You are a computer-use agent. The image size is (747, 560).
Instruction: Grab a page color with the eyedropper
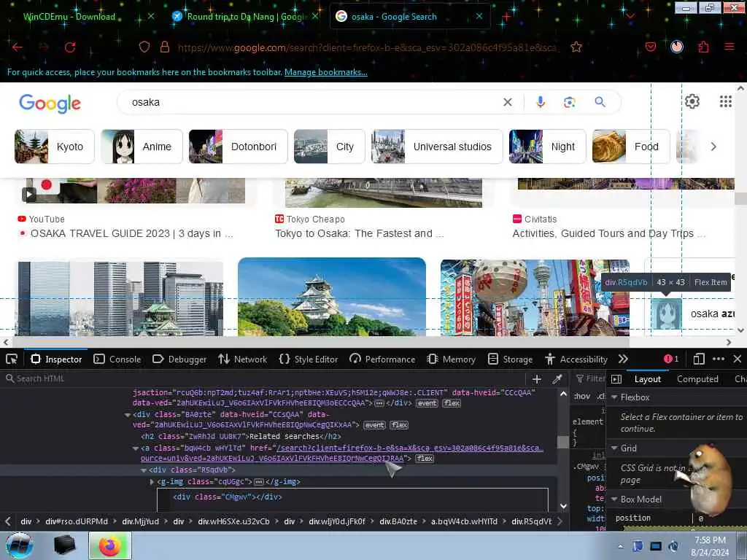[557, 378]
